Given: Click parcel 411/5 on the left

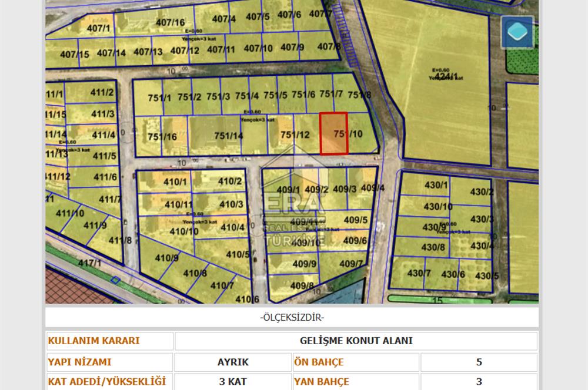Looking at the screenshot, I should [105, 156].
